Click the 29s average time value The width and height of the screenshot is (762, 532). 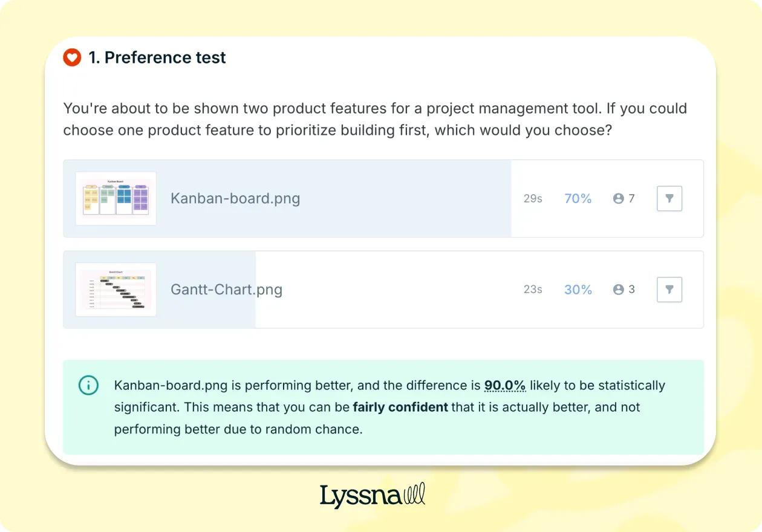[x=533, y=198]
